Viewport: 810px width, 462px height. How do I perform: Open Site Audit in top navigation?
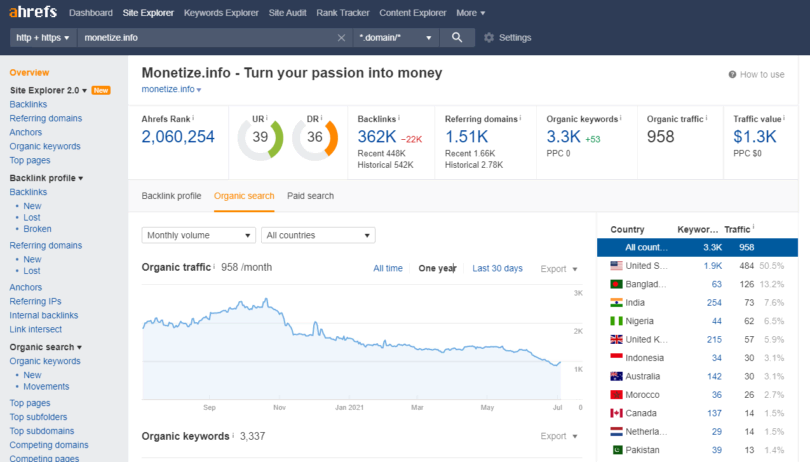(287, 13)
